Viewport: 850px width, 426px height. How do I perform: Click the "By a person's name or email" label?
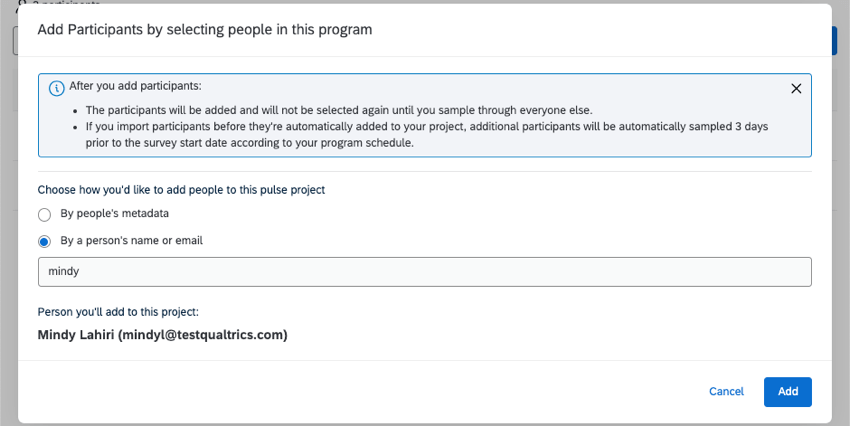coord(132,241)
